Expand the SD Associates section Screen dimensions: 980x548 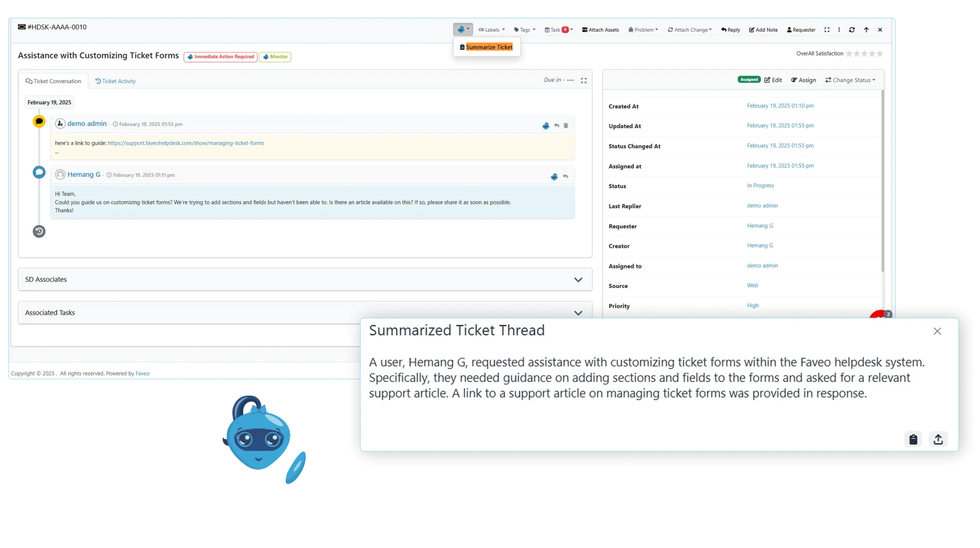click(x=578, y=280)
